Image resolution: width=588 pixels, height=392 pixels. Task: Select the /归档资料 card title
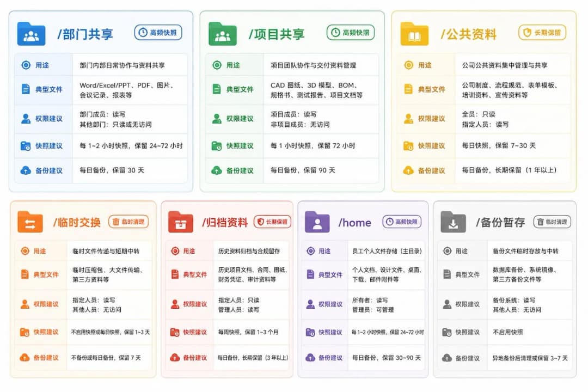(225, 223)
